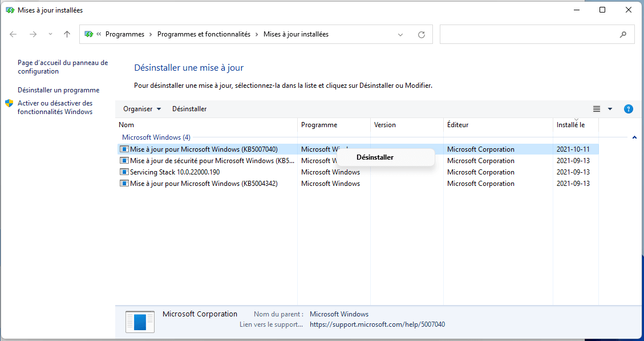This screenshot has height=341, width=644.
Task: Click the support URL in the details pane
Action: tap(377, 324)
